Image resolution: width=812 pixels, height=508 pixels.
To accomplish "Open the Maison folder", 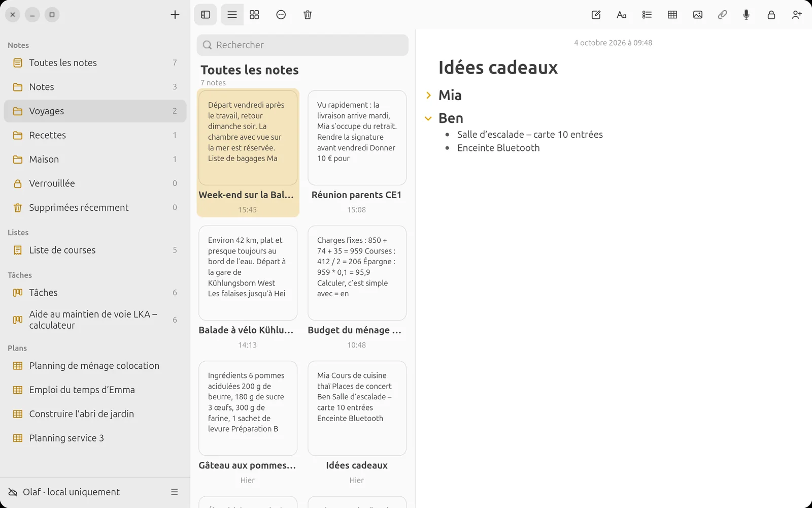I will point(95,159).
